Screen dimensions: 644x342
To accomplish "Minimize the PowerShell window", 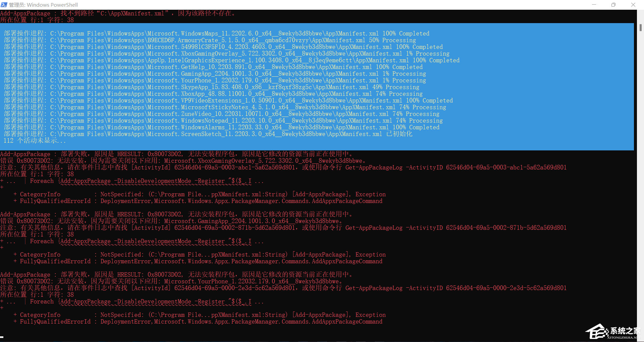I will click(594, 5).
